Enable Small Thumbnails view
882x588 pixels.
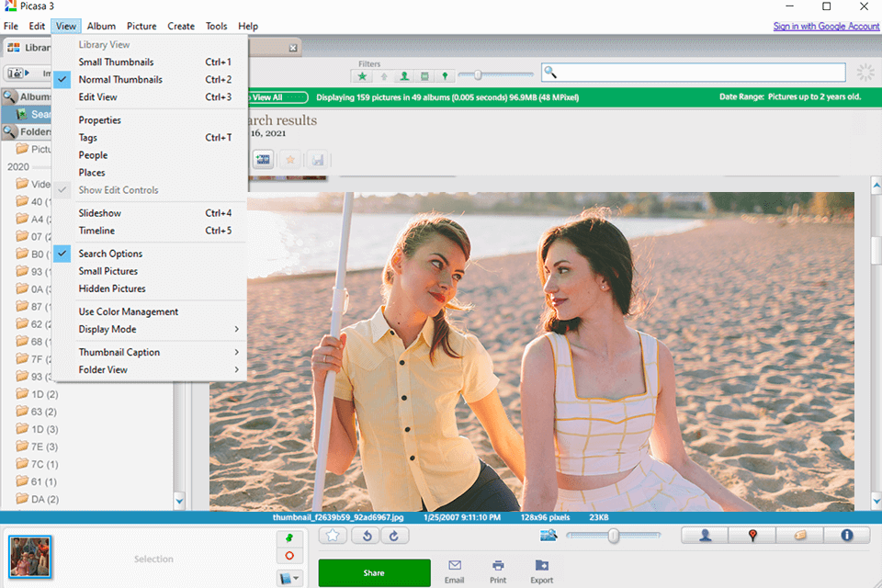coord(116,62)
